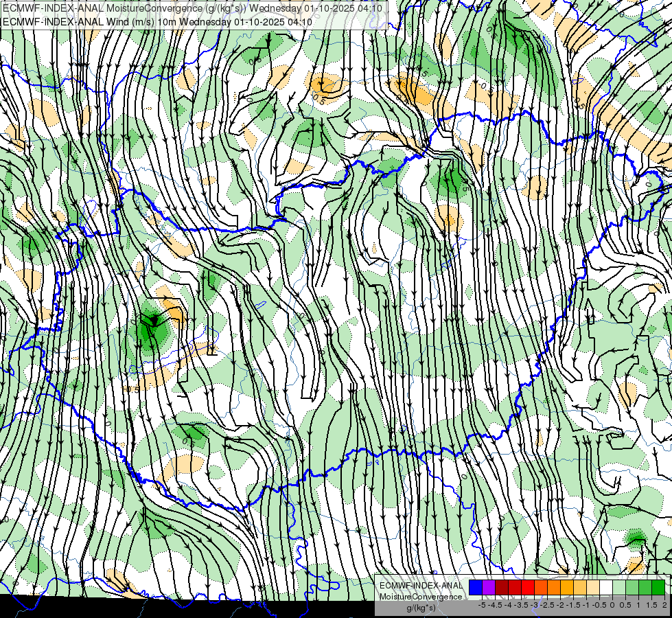Select the dark red swatch between -4.5 and -4
The width and height of the screenshot is (672, 618).
(502, 587)
